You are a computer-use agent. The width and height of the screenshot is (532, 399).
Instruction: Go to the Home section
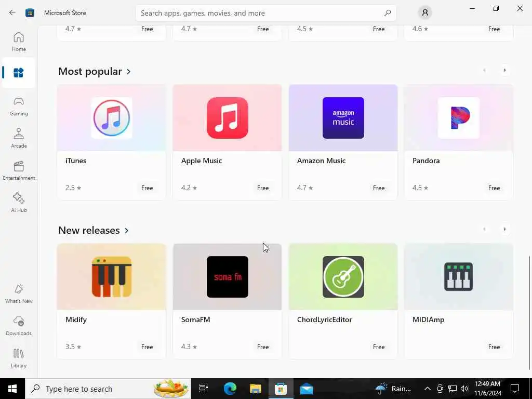tap(19, 42)
